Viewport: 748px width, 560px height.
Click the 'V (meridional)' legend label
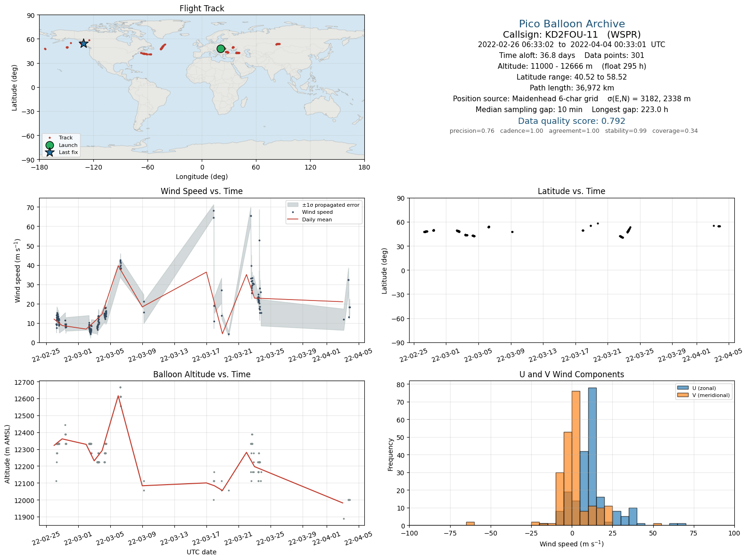click(x=711, y=395)
